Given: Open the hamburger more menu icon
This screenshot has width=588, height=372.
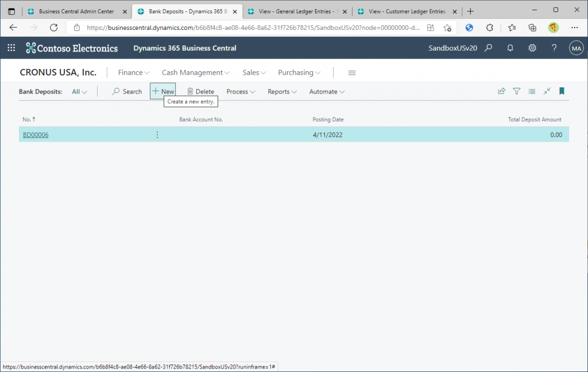Looking at the screenshot, I should coord(352,73).
